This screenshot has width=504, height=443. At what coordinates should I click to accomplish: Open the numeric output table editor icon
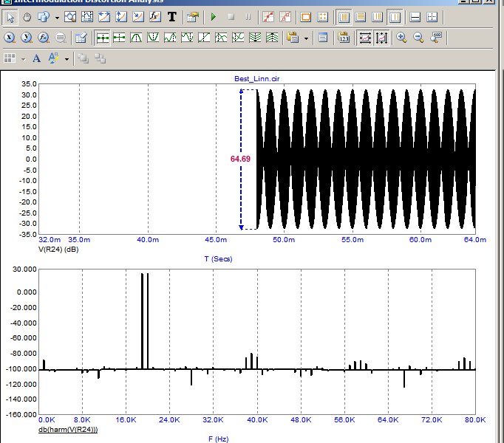tap(81, 38)
